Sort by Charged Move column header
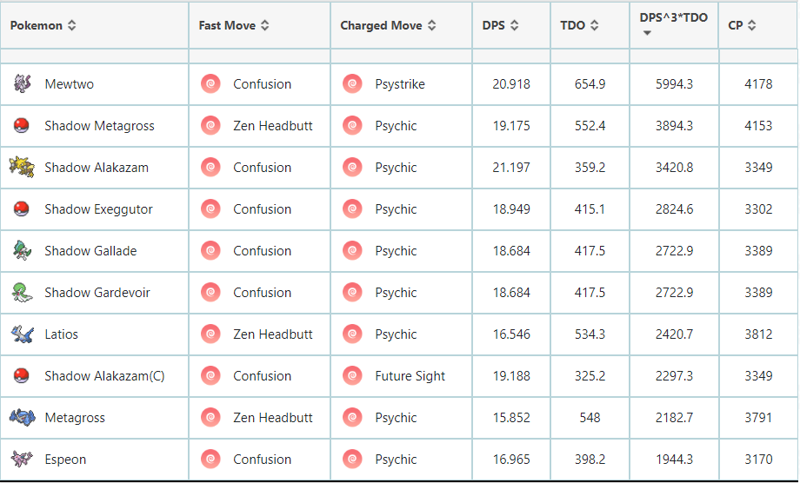Screen dimensions: 800x483 tap(387, 25)
